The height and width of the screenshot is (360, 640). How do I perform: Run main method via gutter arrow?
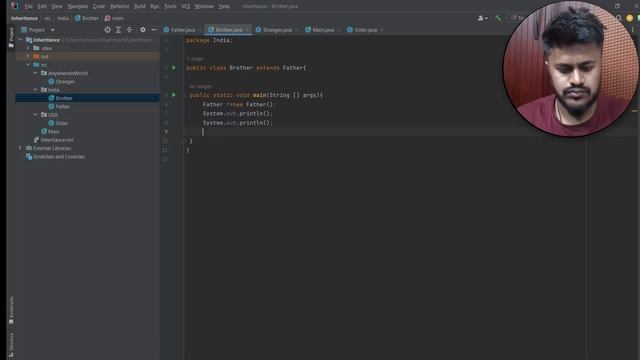[x=174, y=95]
